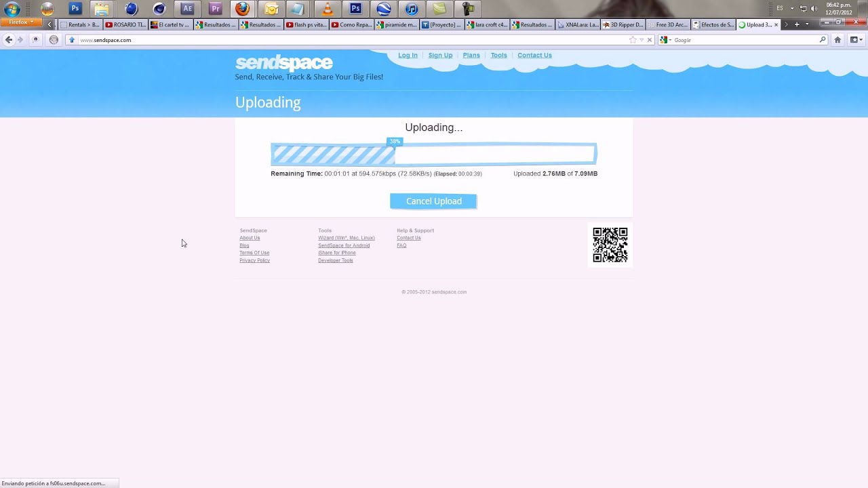
Task: Click the 38% progress marker
Action: (395, 142)
